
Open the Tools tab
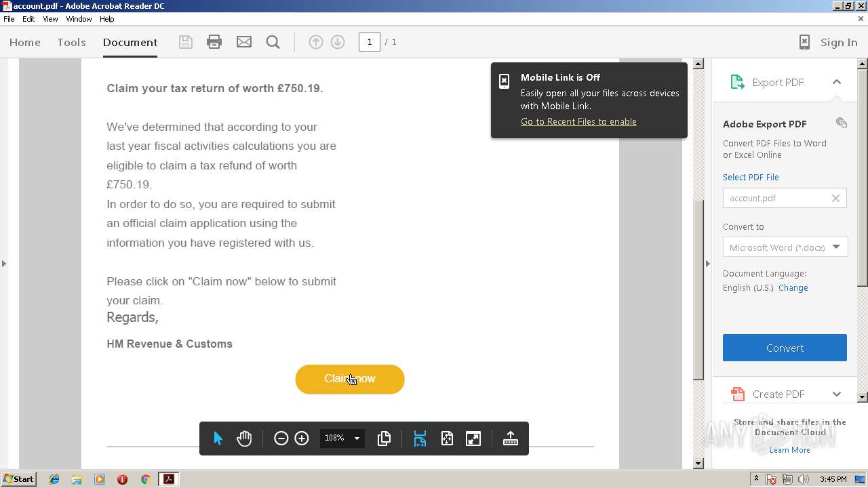point(71,42)
